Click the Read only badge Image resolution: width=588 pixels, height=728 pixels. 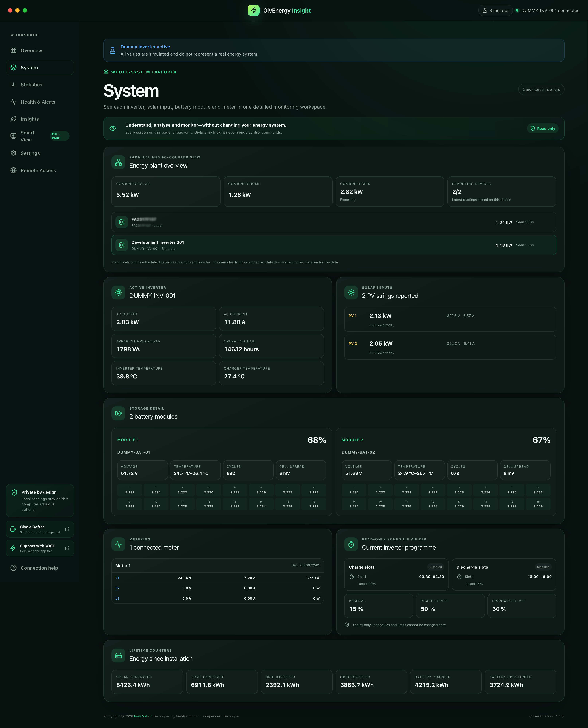click(543, 129)
